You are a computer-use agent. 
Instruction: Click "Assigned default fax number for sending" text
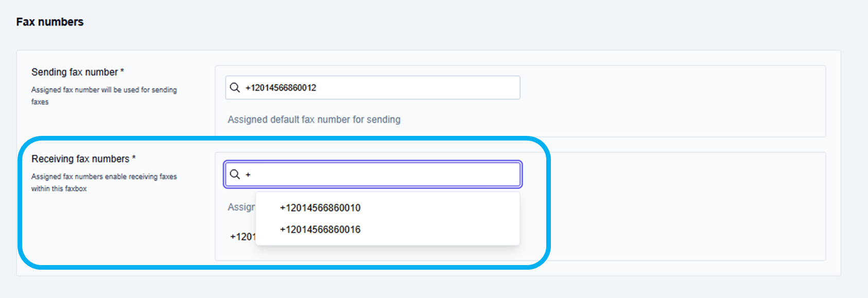[314, 119]
